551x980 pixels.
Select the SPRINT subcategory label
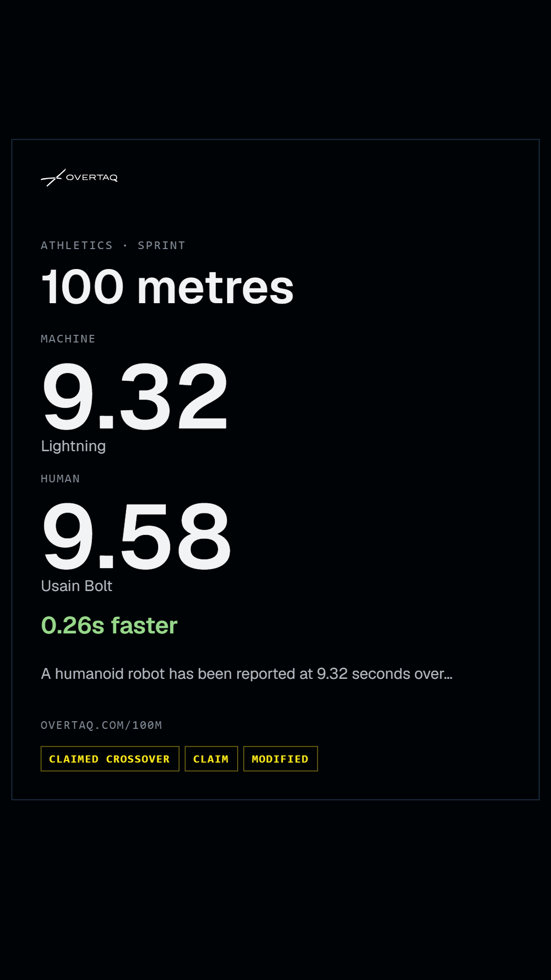[x=161, y=246]
